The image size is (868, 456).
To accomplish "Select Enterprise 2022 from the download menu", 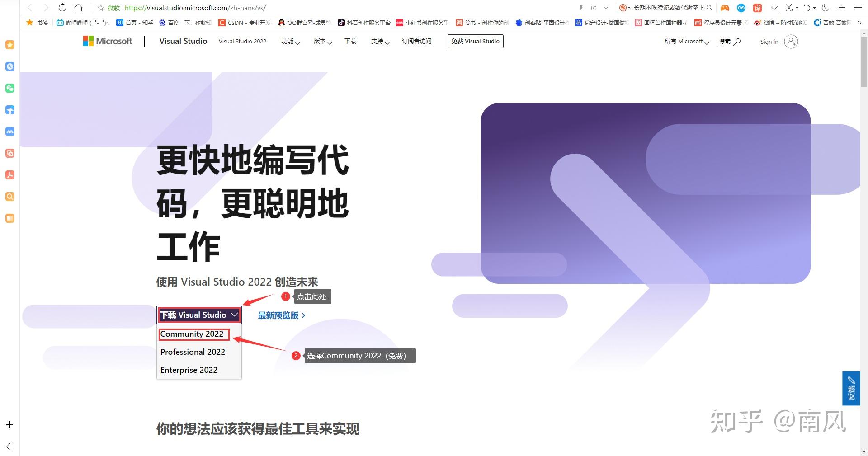I will pyautogui.click(x=189, y=370).
